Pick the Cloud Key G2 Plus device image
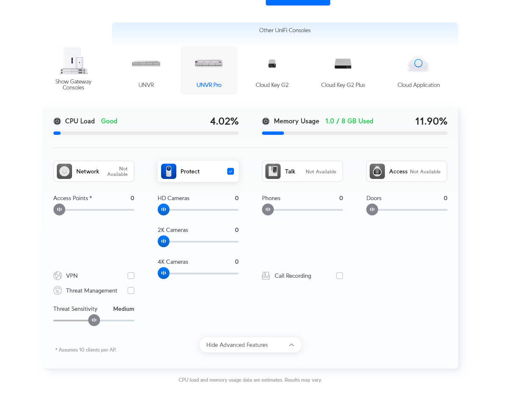532x402 pixels. tap(343, 64)
